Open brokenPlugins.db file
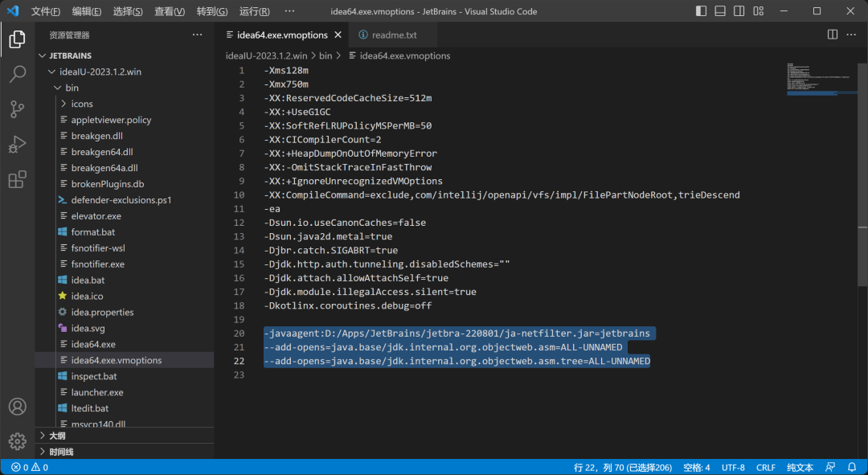 tap(125, 184)
